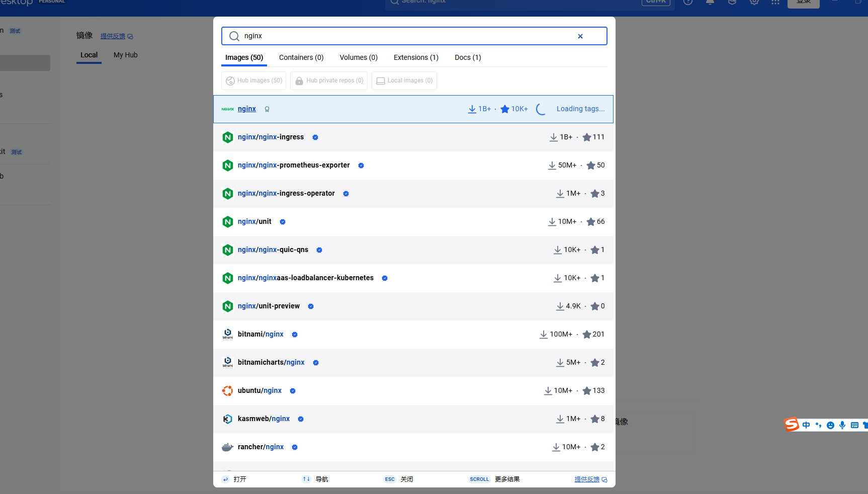Screen dimensions: 868x494
Task: Click verified badge next to nginx/nginx-ingress
Action: click(315, 137)
